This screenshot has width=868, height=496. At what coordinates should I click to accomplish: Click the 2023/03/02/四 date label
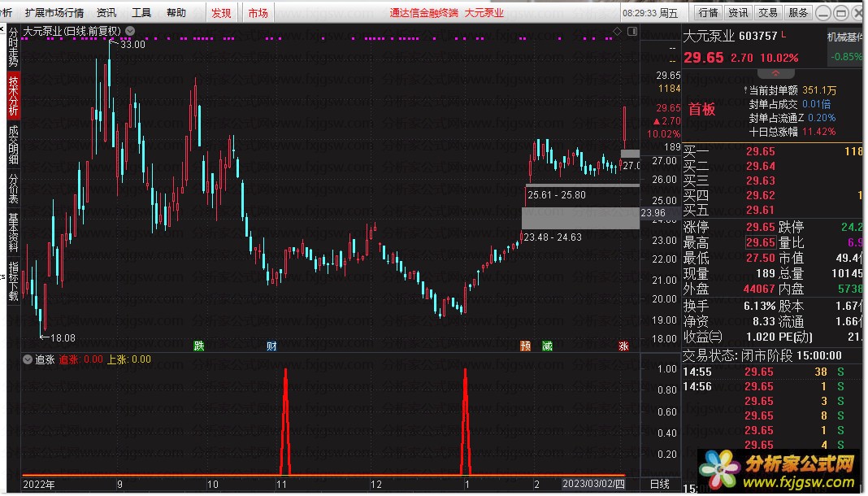(x=593, y=484)
